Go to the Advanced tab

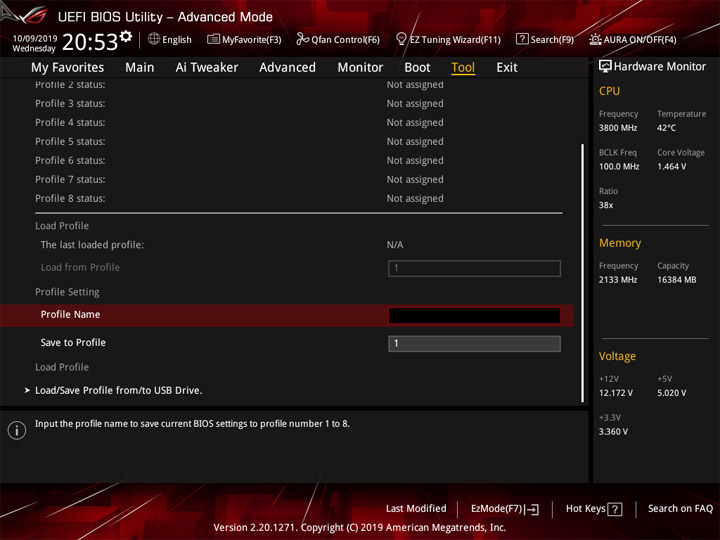(x=287, y=68)
